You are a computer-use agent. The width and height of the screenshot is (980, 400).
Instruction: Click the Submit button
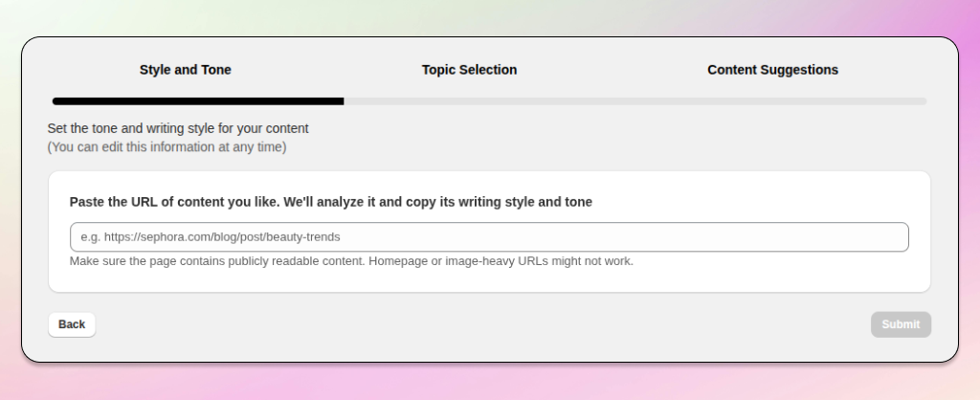pos(901,324)
